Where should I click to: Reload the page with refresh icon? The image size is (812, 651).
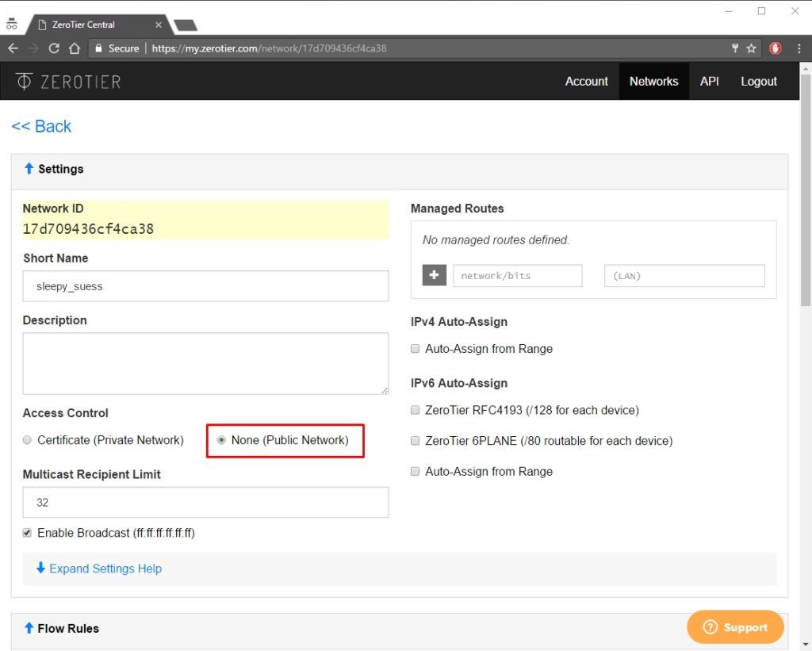(54, 48)
